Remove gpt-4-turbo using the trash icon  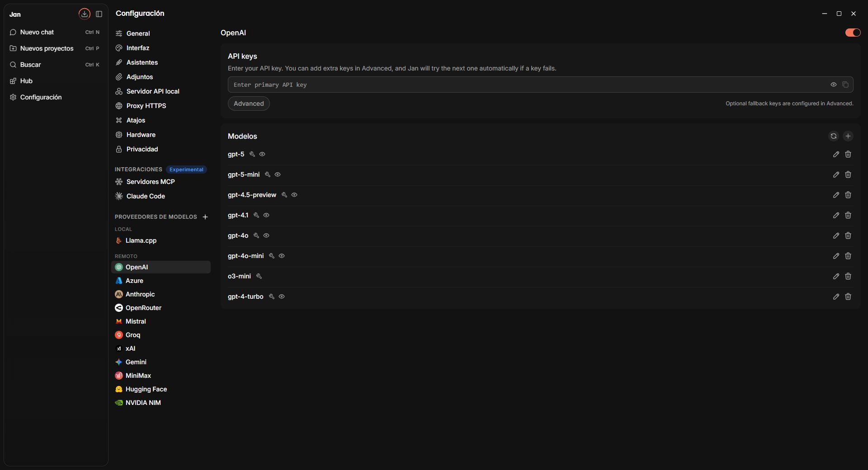[x=848, y=296]
